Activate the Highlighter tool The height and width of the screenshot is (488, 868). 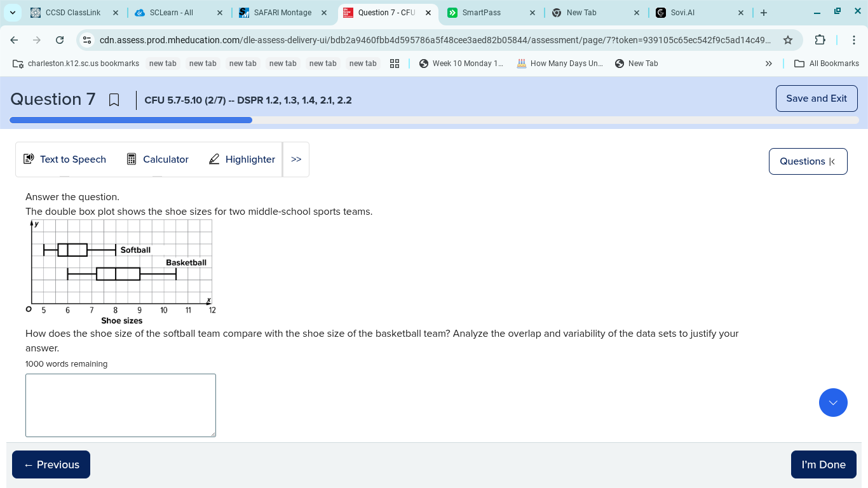pos(242,159)
